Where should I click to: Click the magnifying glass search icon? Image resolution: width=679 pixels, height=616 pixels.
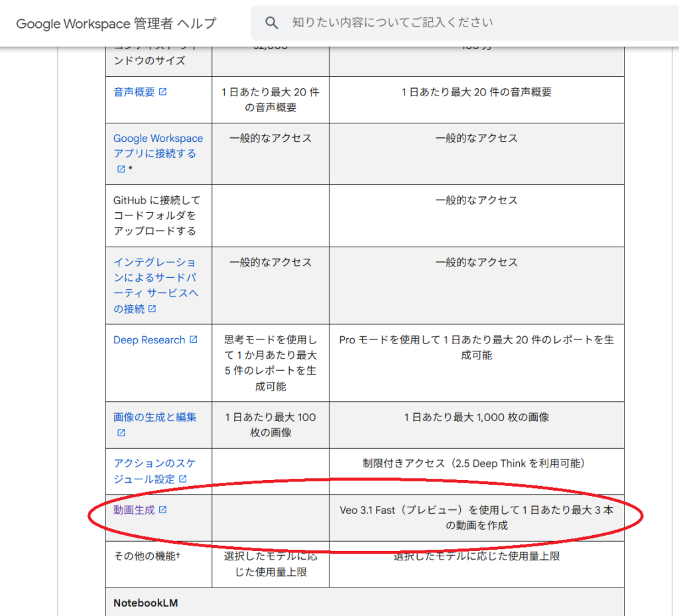coord(271,23)
